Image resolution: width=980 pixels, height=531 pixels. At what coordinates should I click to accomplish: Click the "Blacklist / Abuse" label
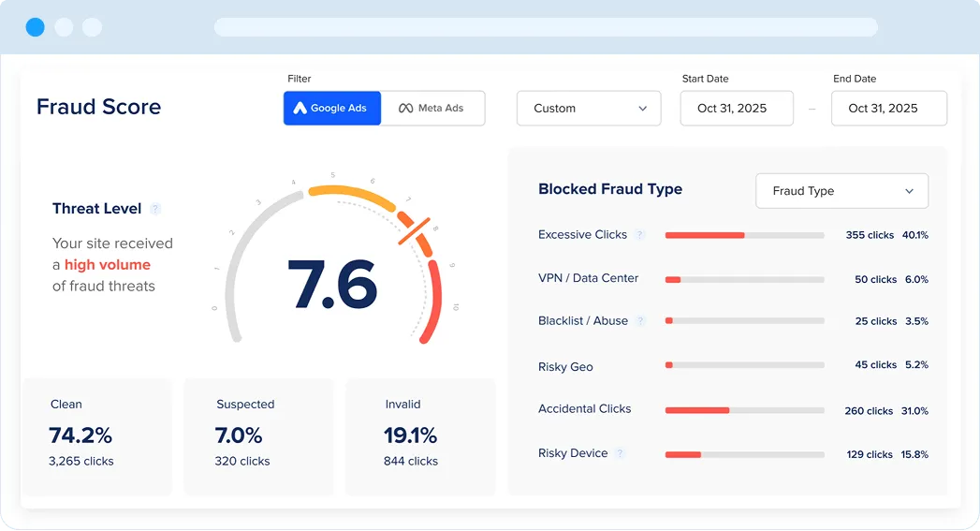(x=583, y=321)
